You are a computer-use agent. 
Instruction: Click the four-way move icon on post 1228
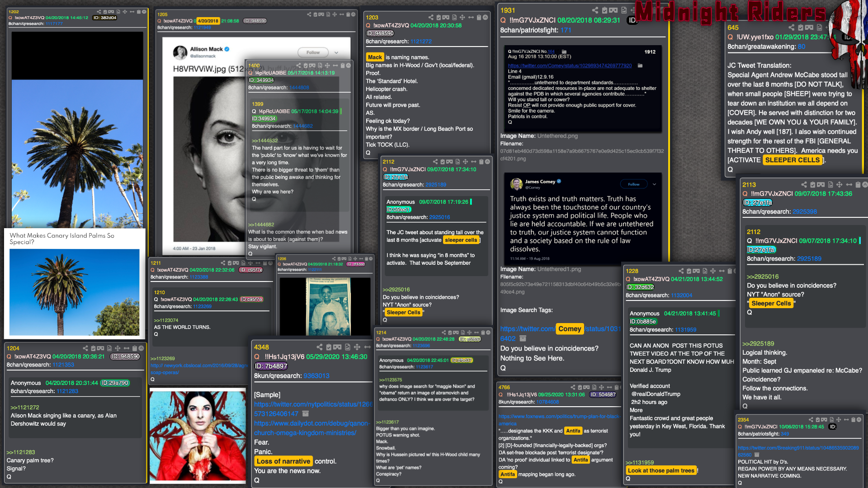coord(713,271)
